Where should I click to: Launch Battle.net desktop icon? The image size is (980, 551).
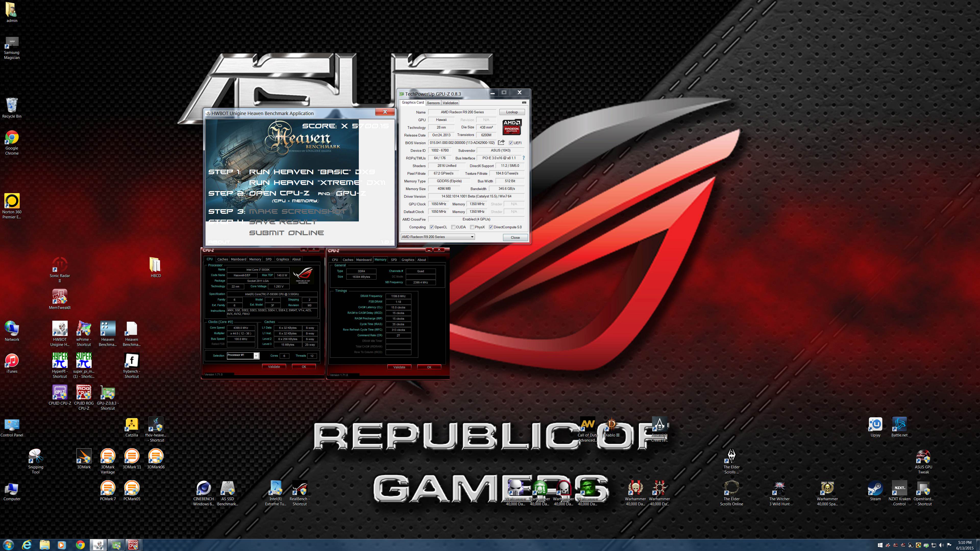[899, 427]
